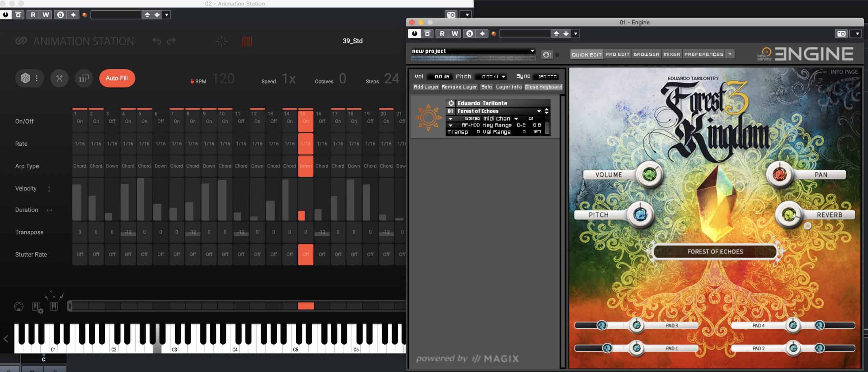868x372 pixels.
Task: Click the Add Layer button
Action: pyautogui.click(x=426, y=87)
